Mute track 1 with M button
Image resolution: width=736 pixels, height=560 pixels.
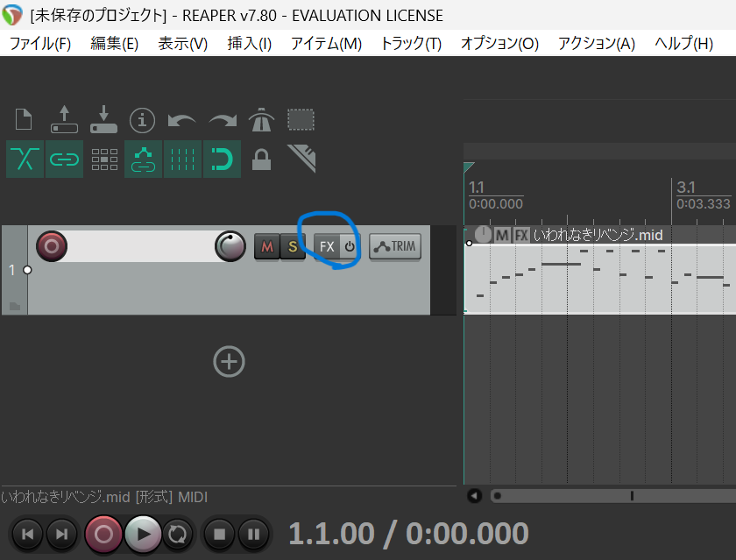pyautogui.click(x=267, y=246)
